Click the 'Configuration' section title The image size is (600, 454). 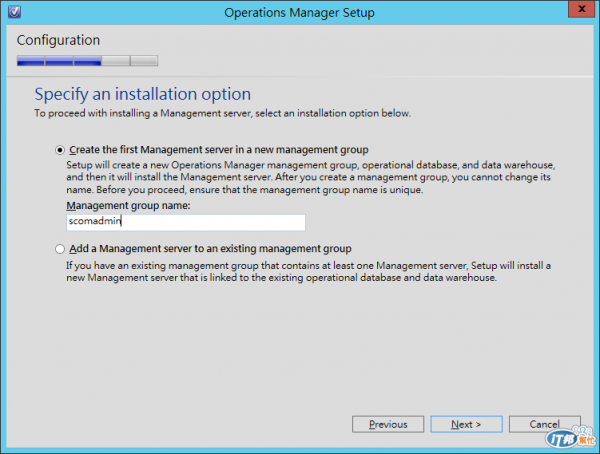(x=58, y=40)
